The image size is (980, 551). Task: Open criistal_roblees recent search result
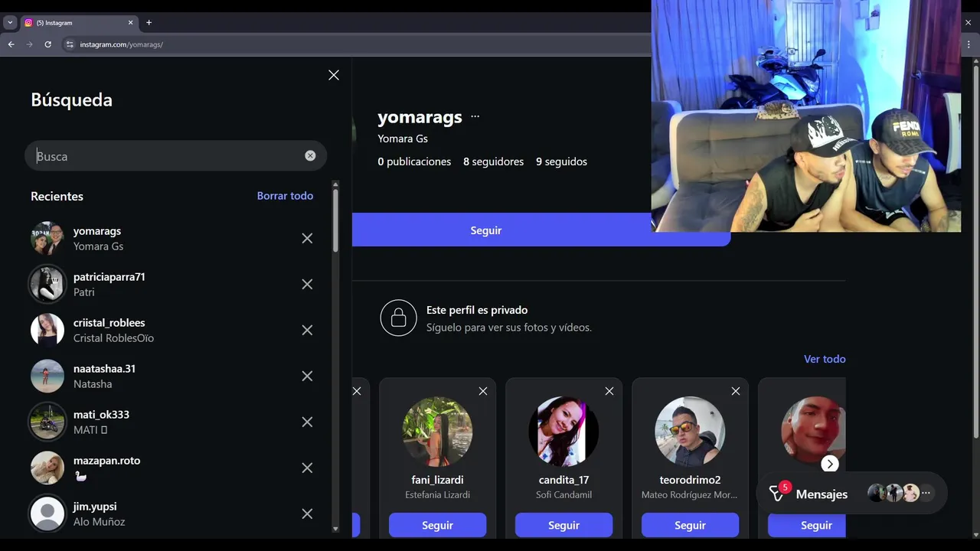(x=176, y=330)
